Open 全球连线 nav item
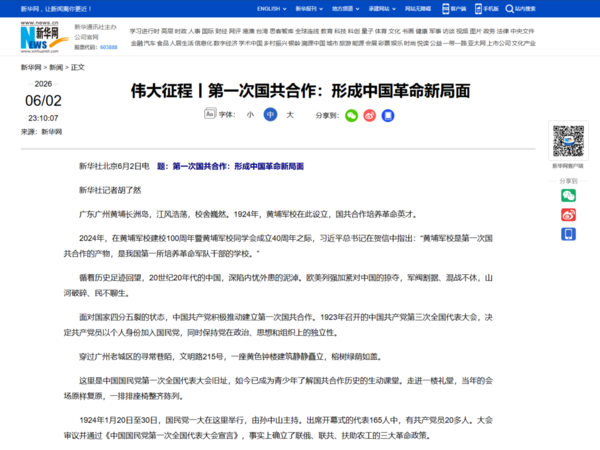 click(x=307, y=31)
